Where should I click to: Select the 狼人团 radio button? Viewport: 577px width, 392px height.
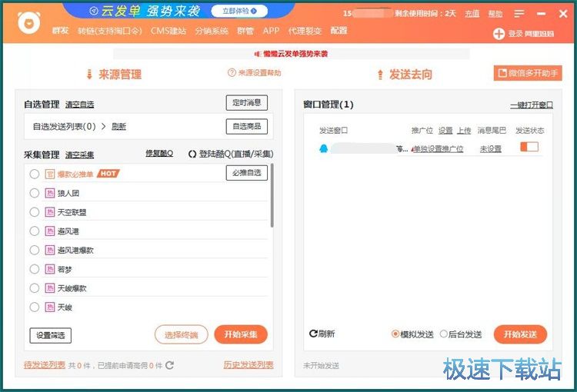pos(34,193)
